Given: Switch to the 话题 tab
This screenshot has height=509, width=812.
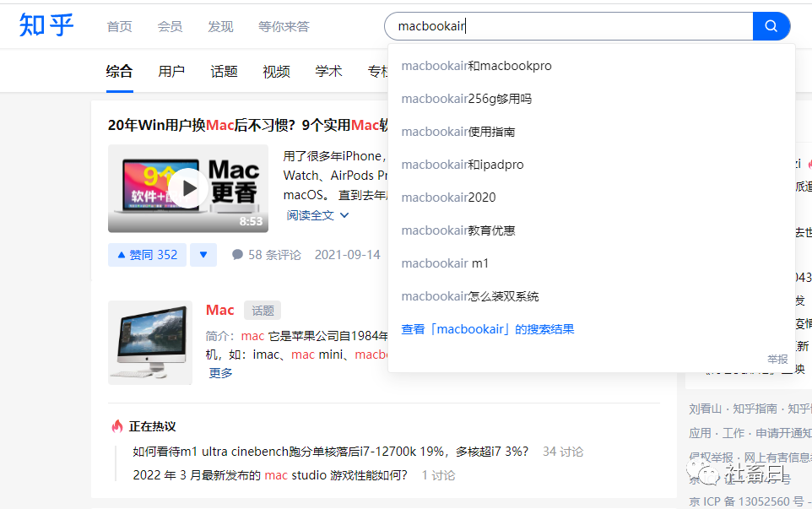Looking at the screenshot, I should coord(224,71).
